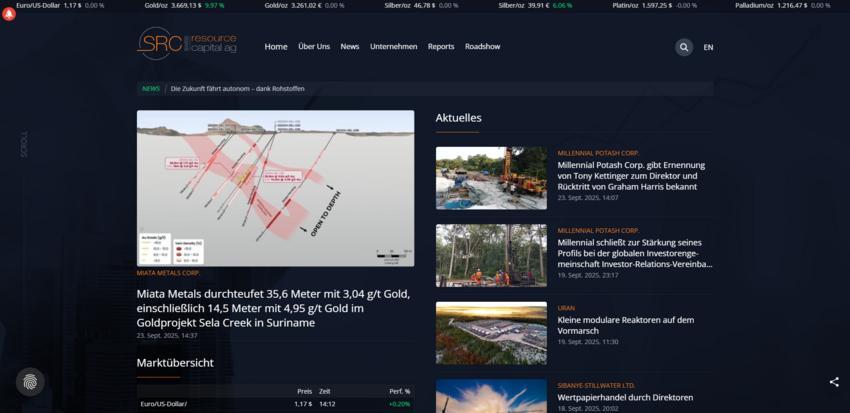Open thumbnail of Millennial Potash drill rig

(x=491, y=178)
